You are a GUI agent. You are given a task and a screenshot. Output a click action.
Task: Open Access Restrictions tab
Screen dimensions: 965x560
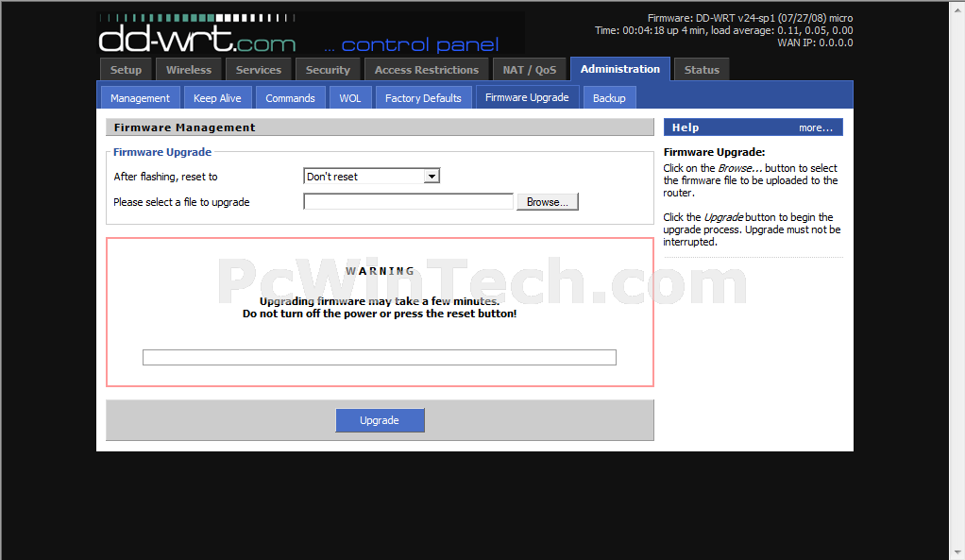(427, 70)
